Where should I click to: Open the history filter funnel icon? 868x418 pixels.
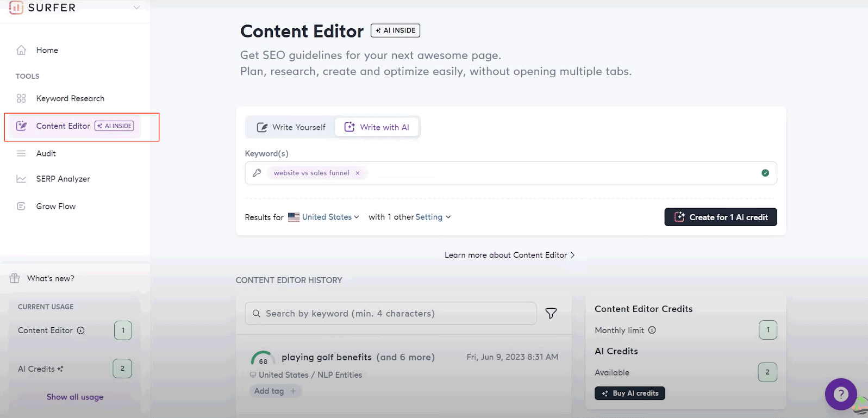tap(551, 314)
